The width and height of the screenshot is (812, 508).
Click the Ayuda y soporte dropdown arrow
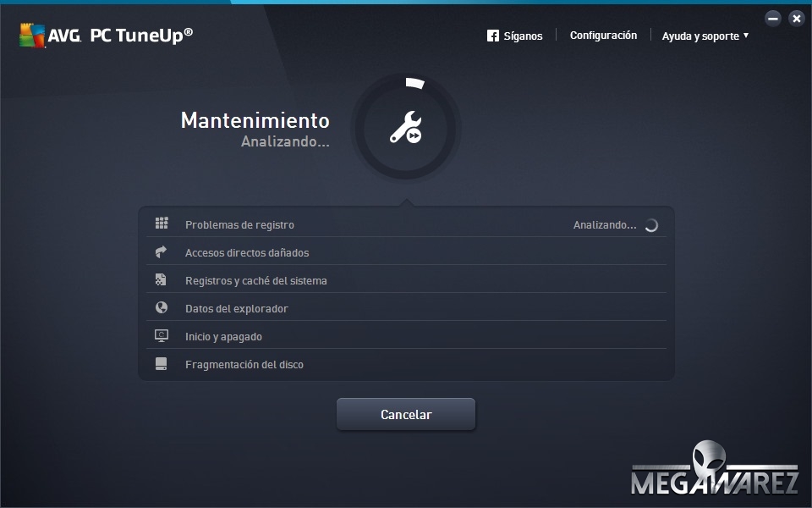(746, 36)
